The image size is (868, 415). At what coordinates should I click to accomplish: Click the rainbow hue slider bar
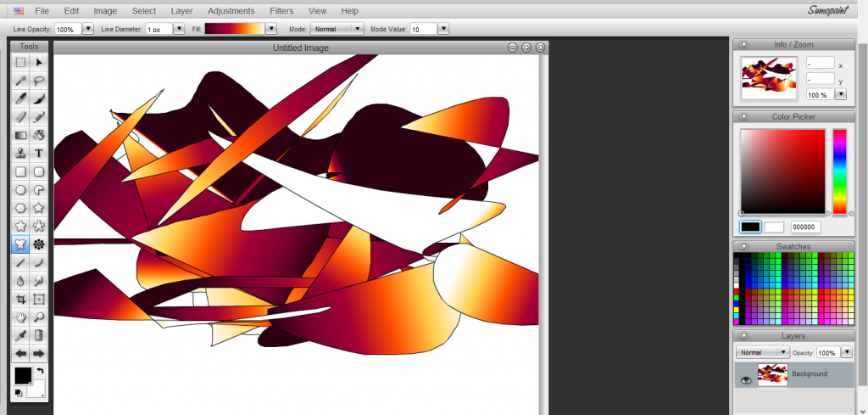(839, 171)
